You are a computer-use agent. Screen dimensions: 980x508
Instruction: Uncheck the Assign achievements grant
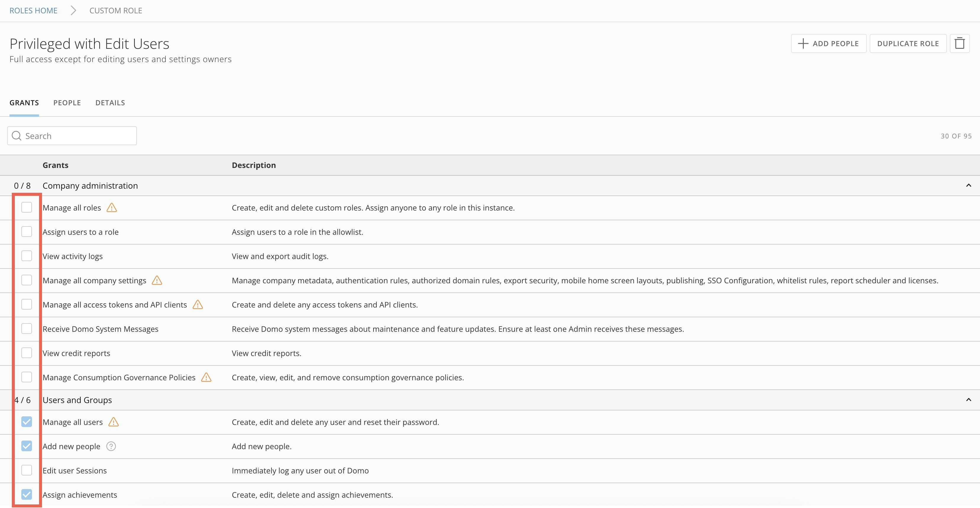(27, 495)
